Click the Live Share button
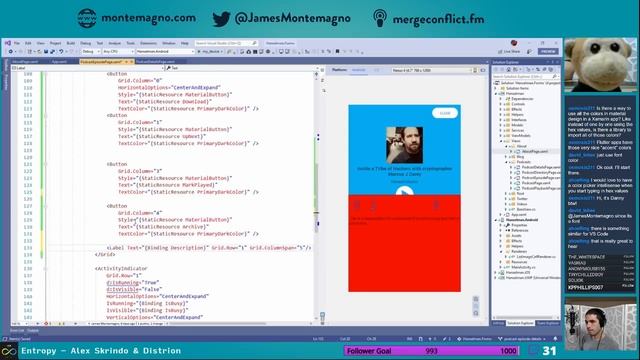The width and height of the screenshot is (640, 360). [x=509, y=51]
